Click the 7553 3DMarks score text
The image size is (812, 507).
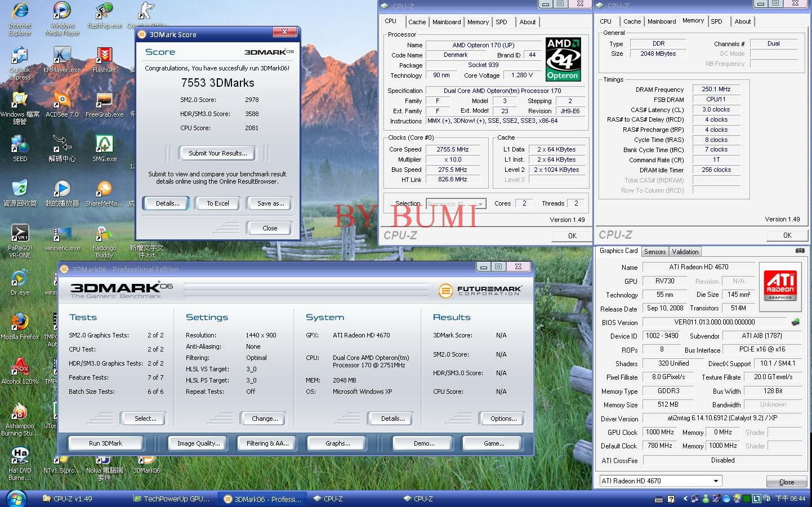[x=217, y=83]
